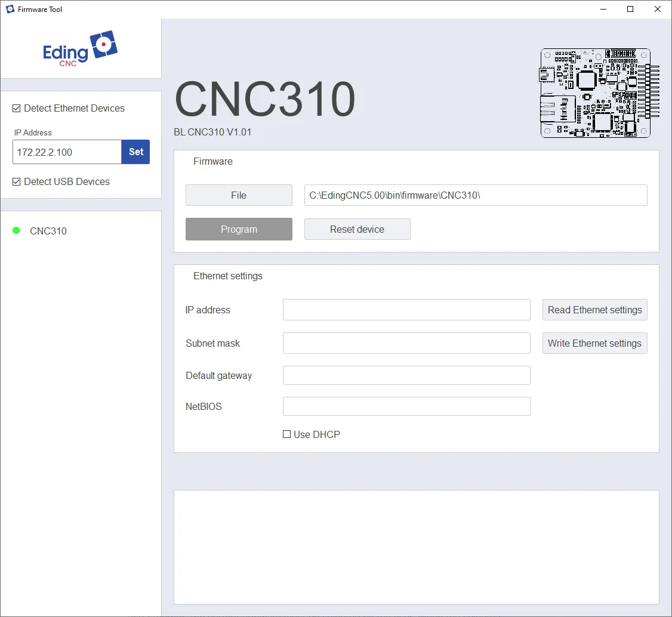The image size is (672, 617).
Task: Click the Default gateway input field
Action: [x=406, y=375]
